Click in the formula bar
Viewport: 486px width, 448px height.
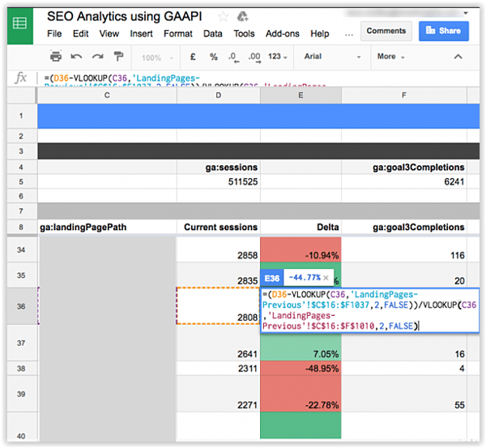(258, 79)
